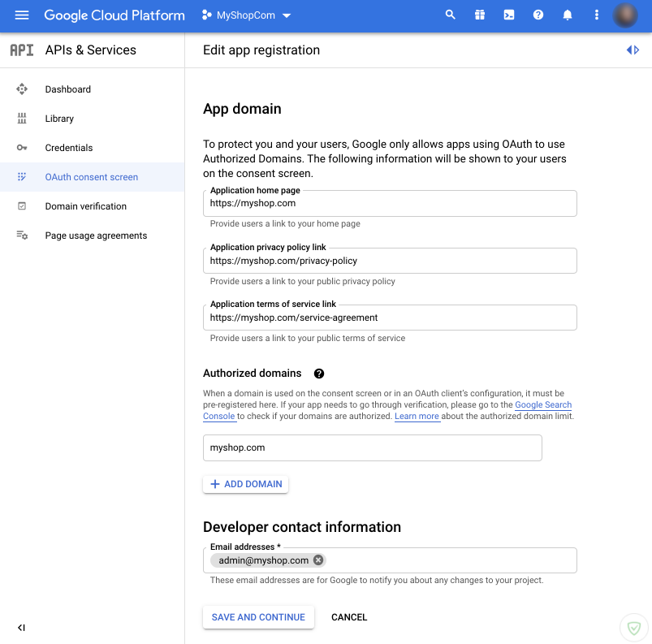652x644 pixels.
Task: Click the API logo icon
Action: coord(22,50)
